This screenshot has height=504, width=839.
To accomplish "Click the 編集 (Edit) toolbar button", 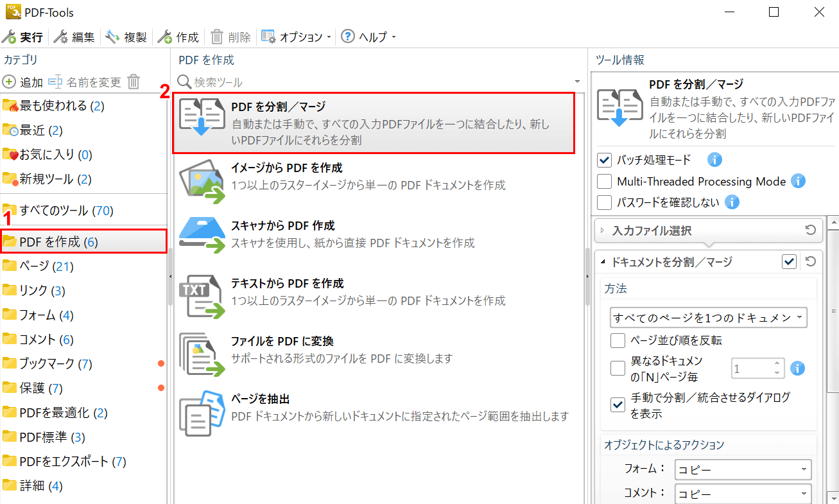I will click(x=75, y=37).
